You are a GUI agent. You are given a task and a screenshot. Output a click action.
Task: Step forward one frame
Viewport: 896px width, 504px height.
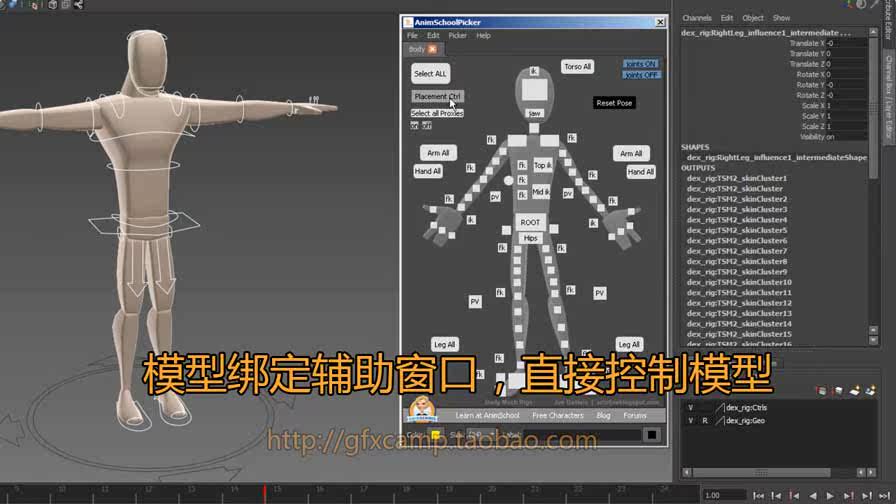coord(867,496)
